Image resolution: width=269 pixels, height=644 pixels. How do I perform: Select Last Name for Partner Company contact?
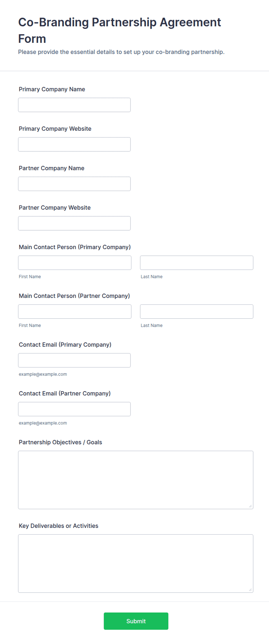197,312
